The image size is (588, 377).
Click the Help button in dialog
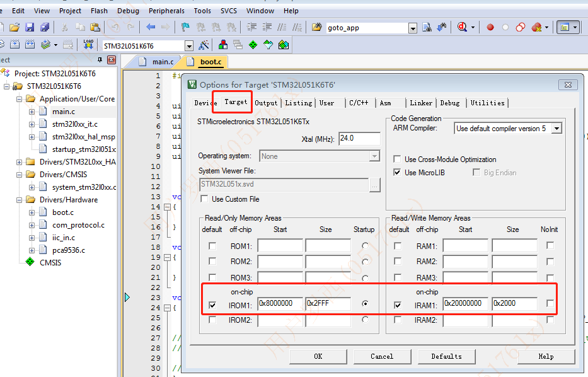tap(546, 356)
